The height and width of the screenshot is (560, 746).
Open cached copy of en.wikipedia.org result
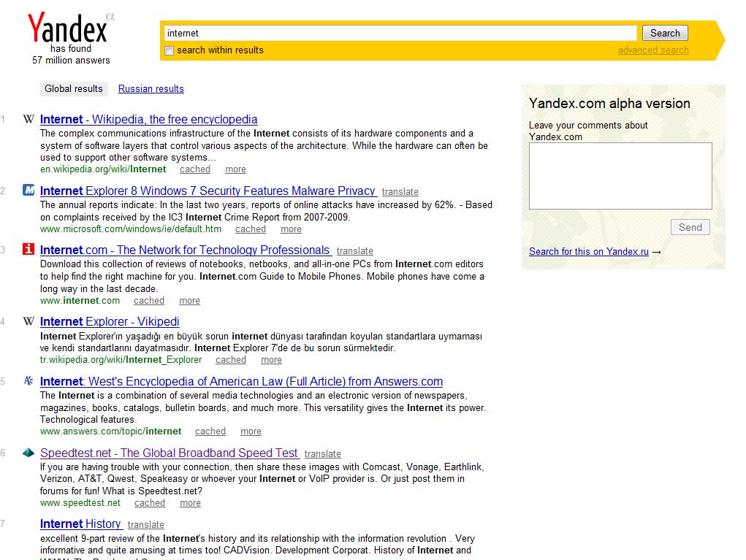pyautogui.click(x=195, y=169)
